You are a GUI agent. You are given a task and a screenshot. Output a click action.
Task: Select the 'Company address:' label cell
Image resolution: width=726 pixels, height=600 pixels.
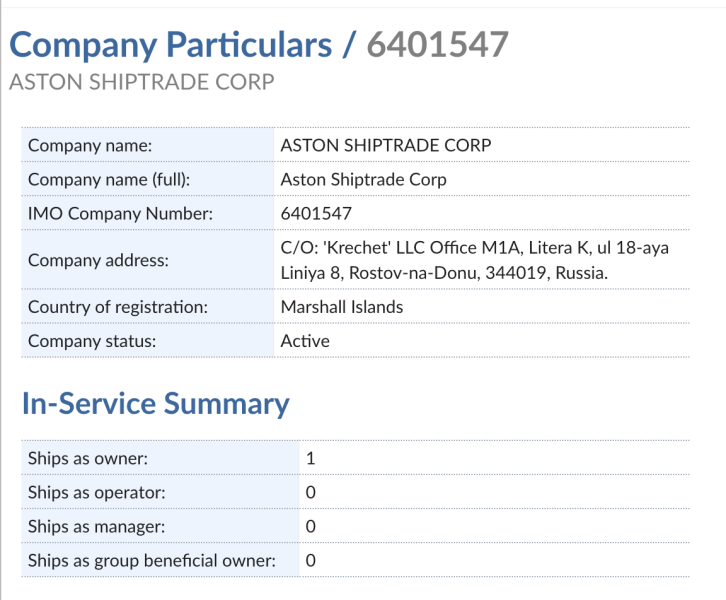click(98, 260)
